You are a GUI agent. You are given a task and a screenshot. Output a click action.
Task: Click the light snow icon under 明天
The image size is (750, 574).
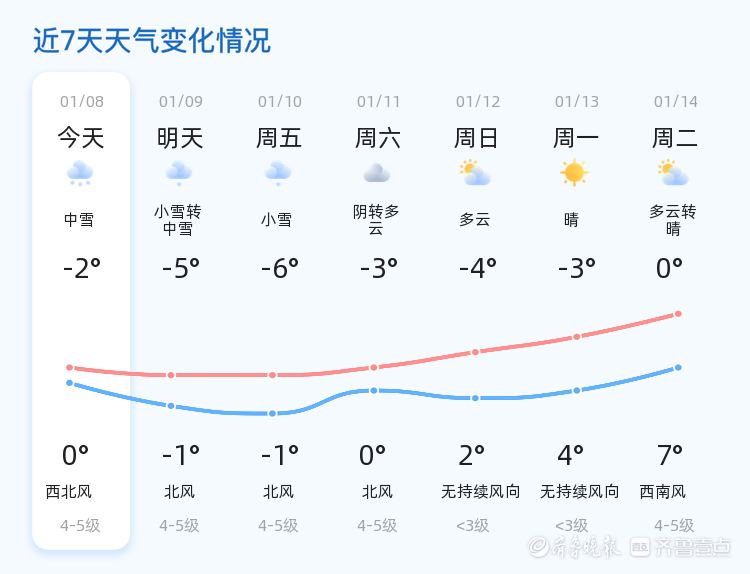[x=179, y=174]
